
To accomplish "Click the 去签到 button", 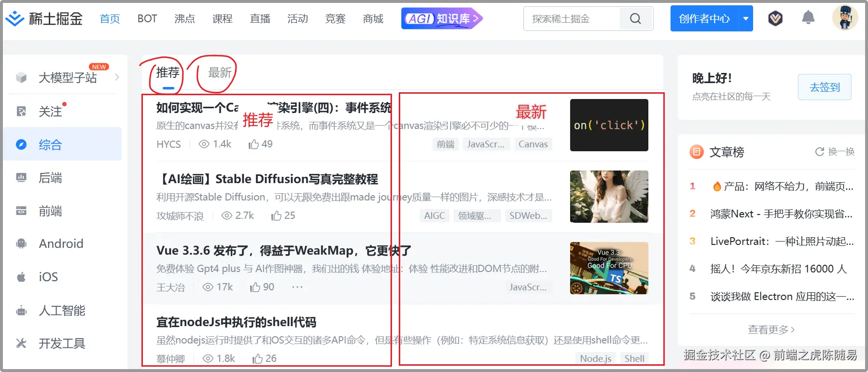I will (825, 87).
